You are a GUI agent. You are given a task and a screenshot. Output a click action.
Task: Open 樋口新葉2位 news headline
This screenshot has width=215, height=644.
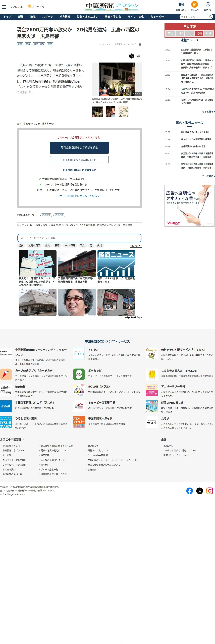coord(195,132)
